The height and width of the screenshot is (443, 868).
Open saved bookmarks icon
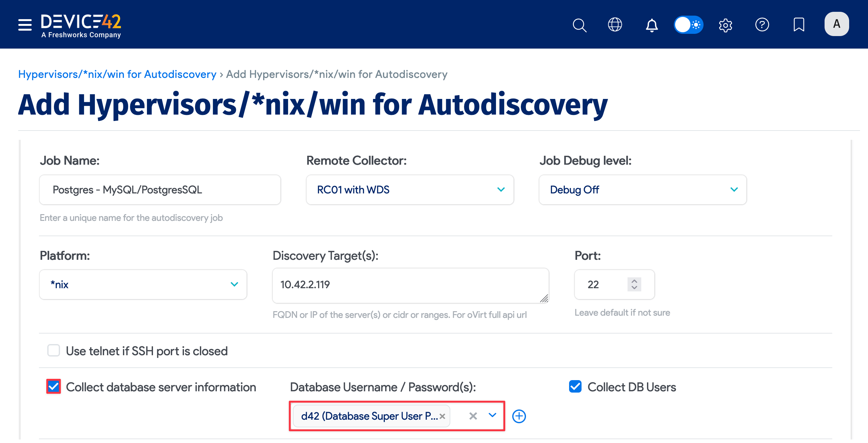pyautogui.click(x=799, y=25)
